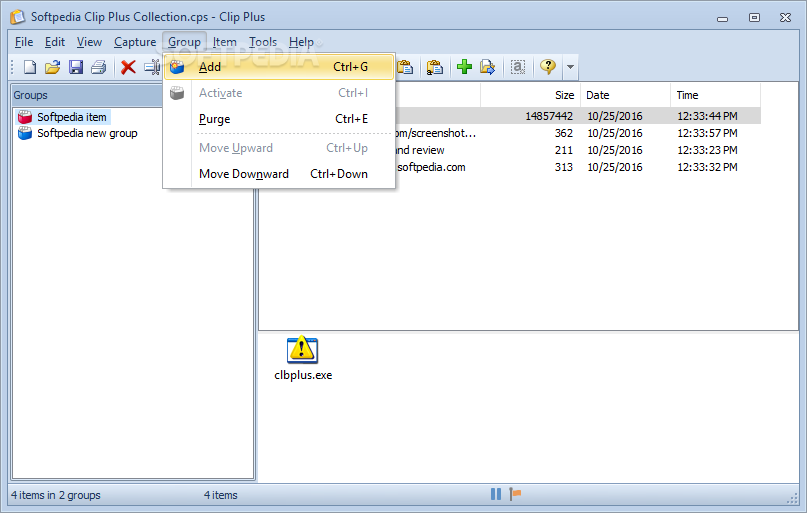Open a collection with the folder icon
The width and height of the screenshot is (807, 513).
point(52,67)
